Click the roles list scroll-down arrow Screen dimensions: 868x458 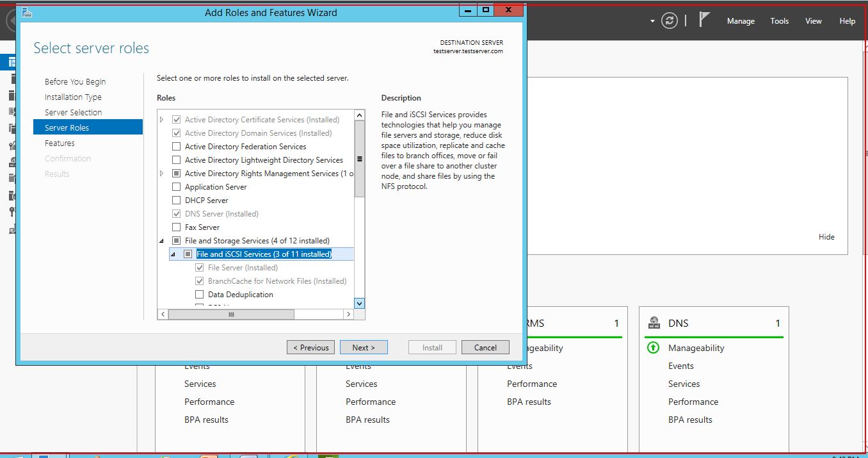[359, 304]
